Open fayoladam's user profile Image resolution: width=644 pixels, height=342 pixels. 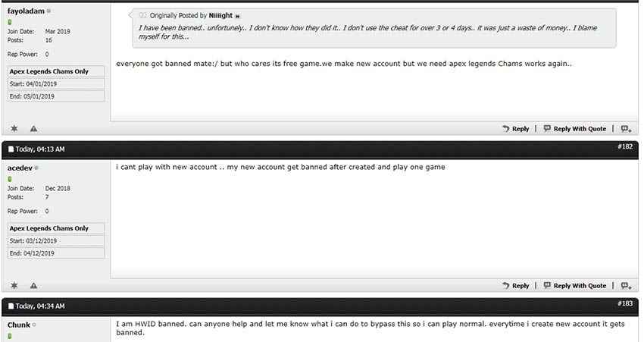(26, 11)
